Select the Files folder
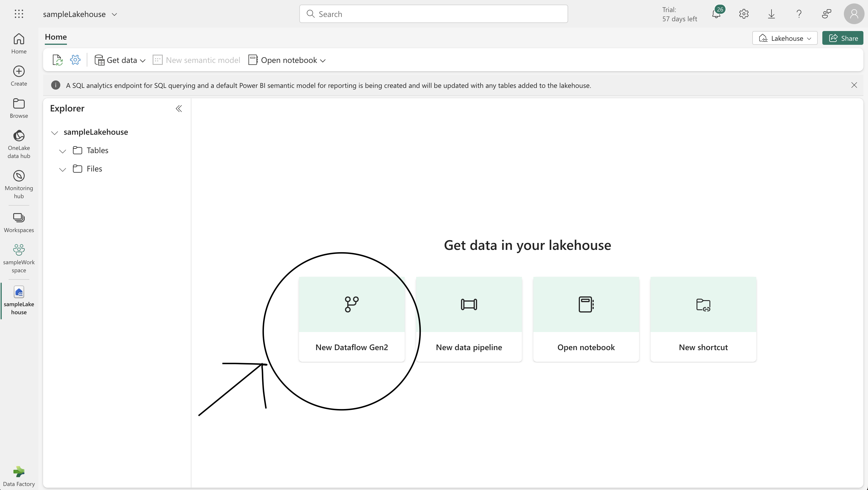Viewport: 868px width, 490px height. [x=94, y=169]
